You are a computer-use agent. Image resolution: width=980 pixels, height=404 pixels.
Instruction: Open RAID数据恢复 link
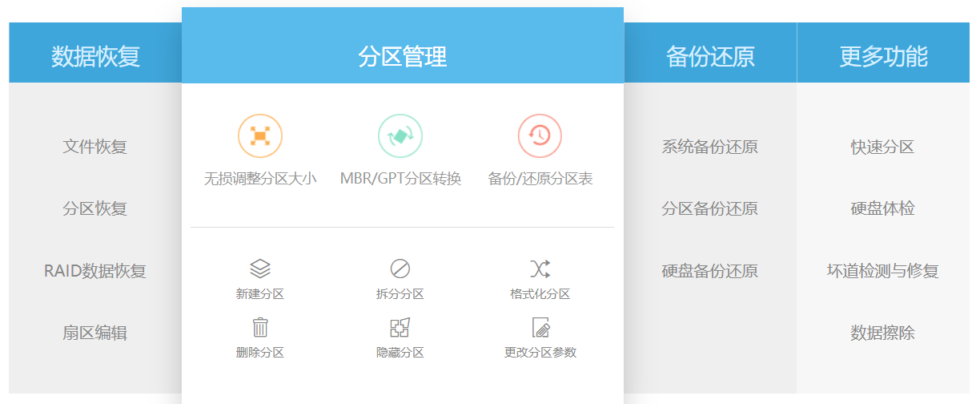click(95, 271)
